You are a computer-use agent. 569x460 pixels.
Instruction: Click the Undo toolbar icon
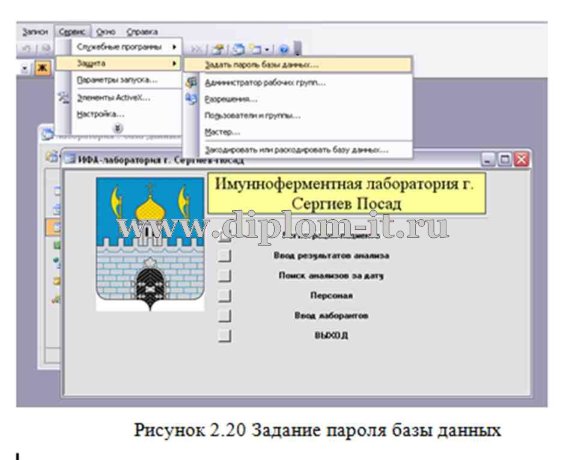coord(27,48)
